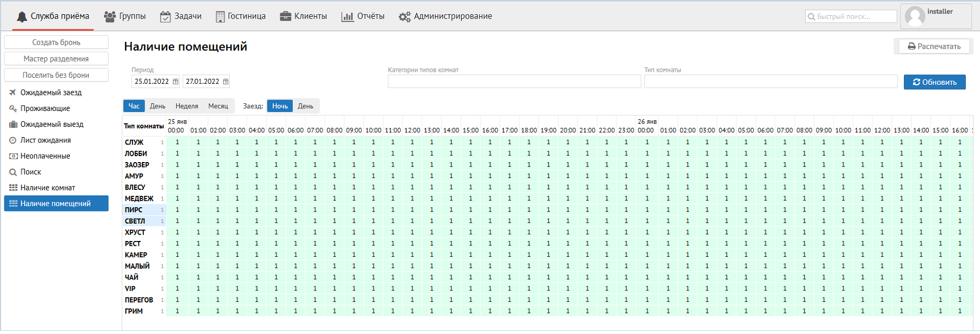Open calendar picker for start date 25.01.2022
Image resolution: width=980 pixels, height=334 pixels.
[175, 82]
